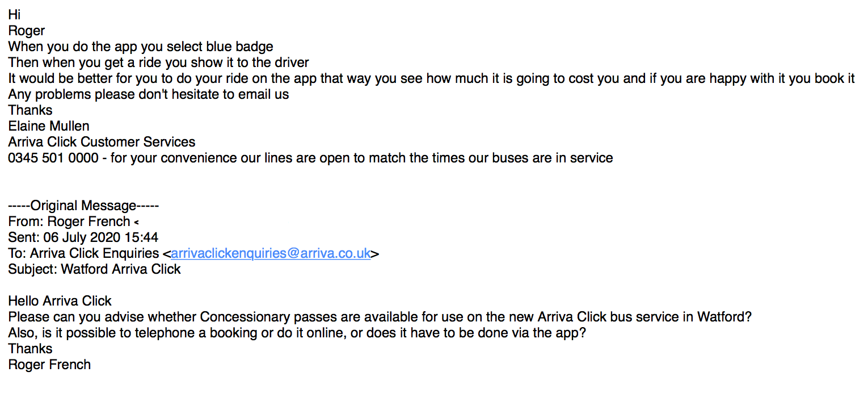
Task: Click the sentence about selecting blue badge
Action: (141, 47)
